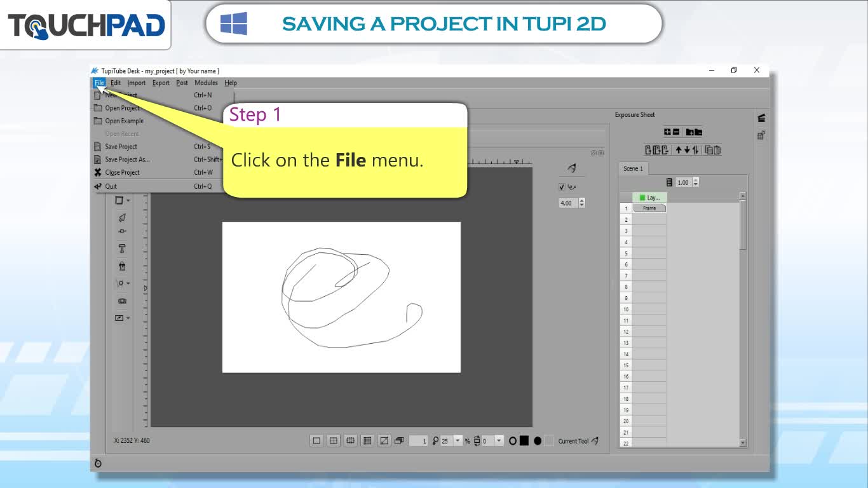Remove scene folder icon
The width and height of the screenshot is (868, 488).
pos(698,132)
